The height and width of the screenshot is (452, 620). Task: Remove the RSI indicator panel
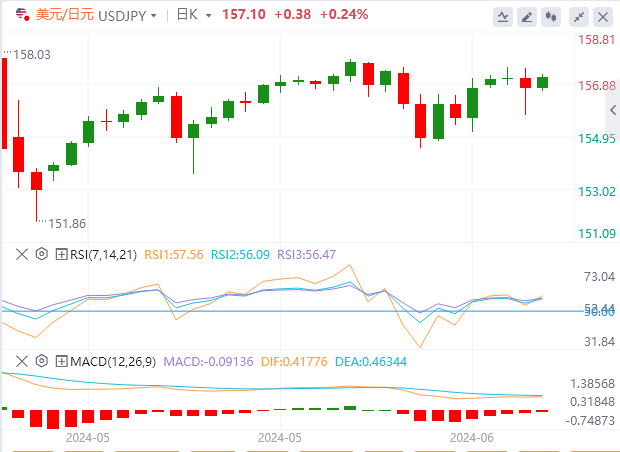[x=22, y=254]
